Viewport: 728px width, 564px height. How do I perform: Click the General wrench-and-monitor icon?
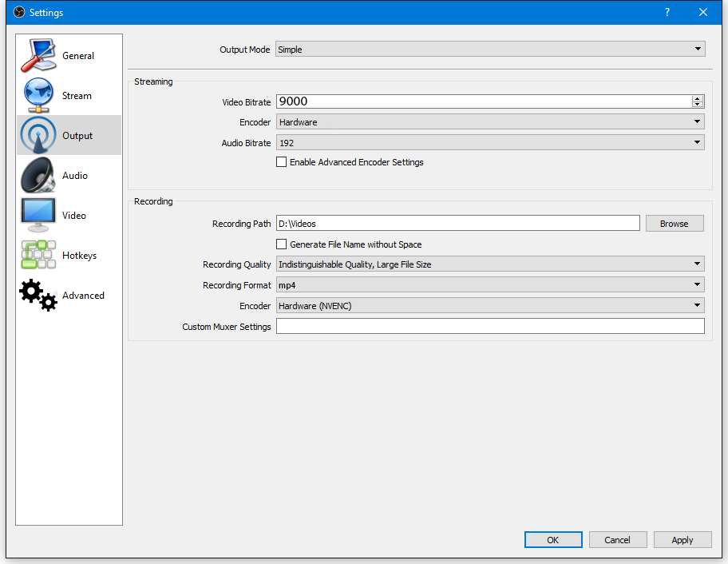pyautogui.click(x=38, y=56)
